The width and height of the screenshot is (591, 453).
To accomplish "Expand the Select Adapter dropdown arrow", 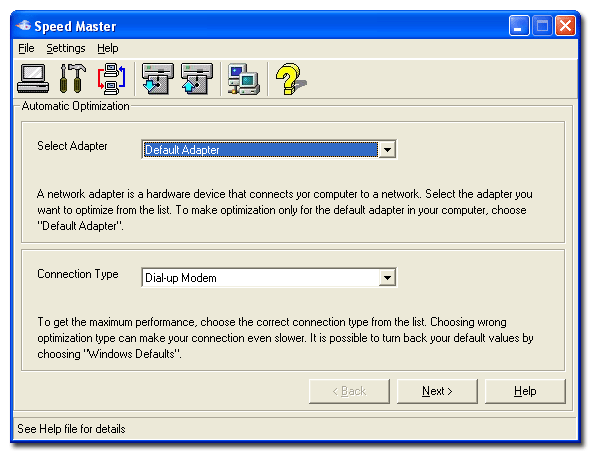I will click(x=387, y=150).
